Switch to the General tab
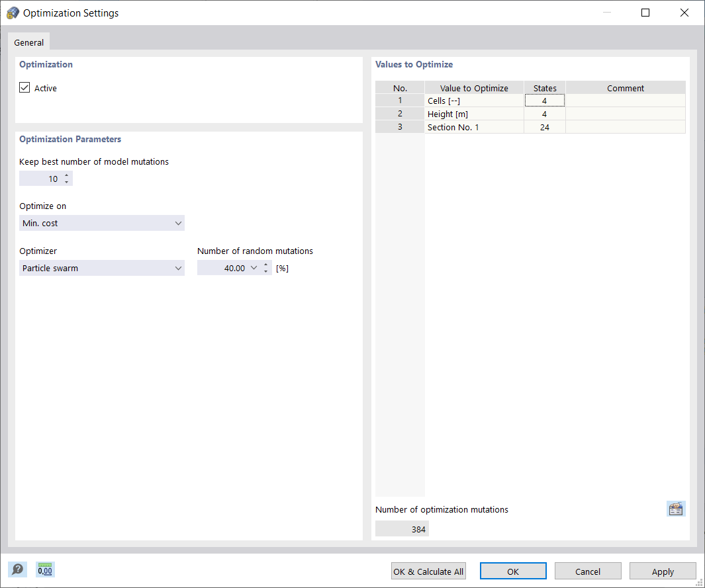705x588 pixels. click(28, 42)
